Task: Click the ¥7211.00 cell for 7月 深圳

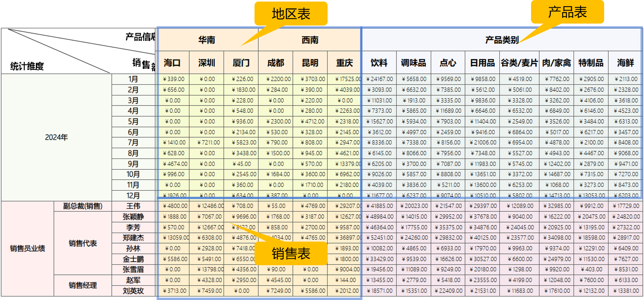Action: (207, 142)
